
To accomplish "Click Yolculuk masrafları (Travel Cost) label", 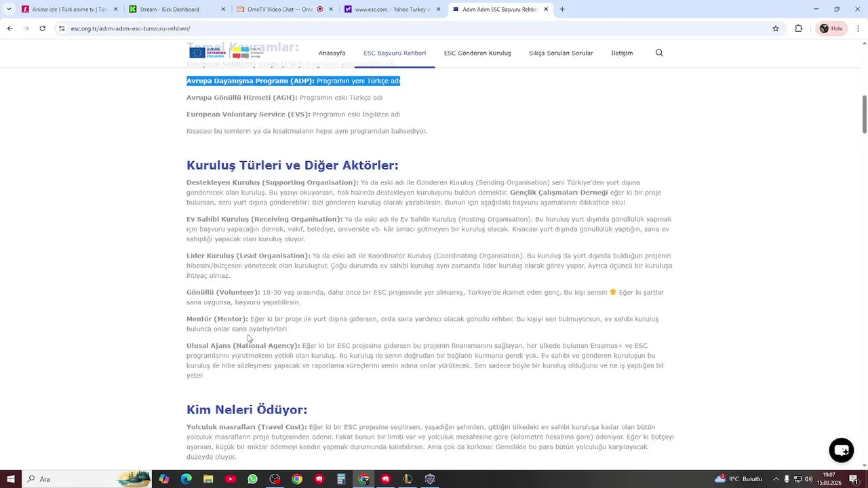I will (x=246, y=427).
